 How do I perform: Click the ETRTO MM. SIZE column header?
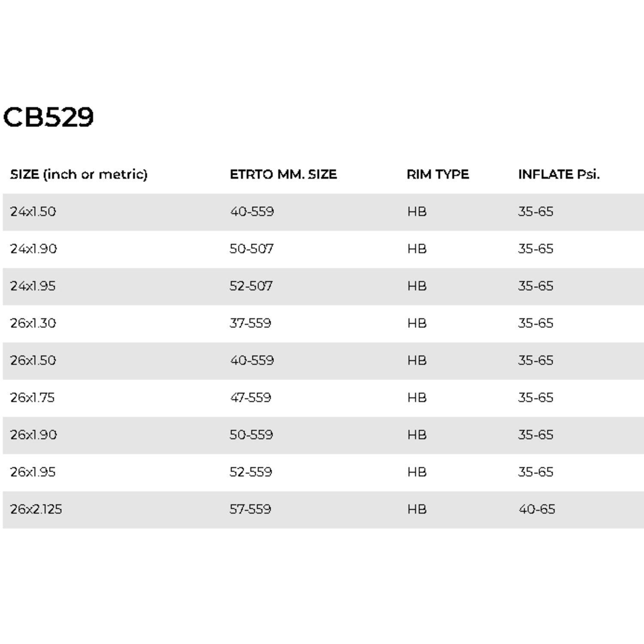tap(283, 174)
